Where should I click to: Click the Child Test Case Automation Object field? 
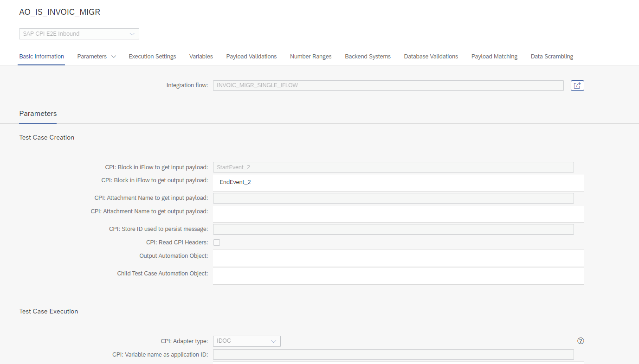[398, 276]
